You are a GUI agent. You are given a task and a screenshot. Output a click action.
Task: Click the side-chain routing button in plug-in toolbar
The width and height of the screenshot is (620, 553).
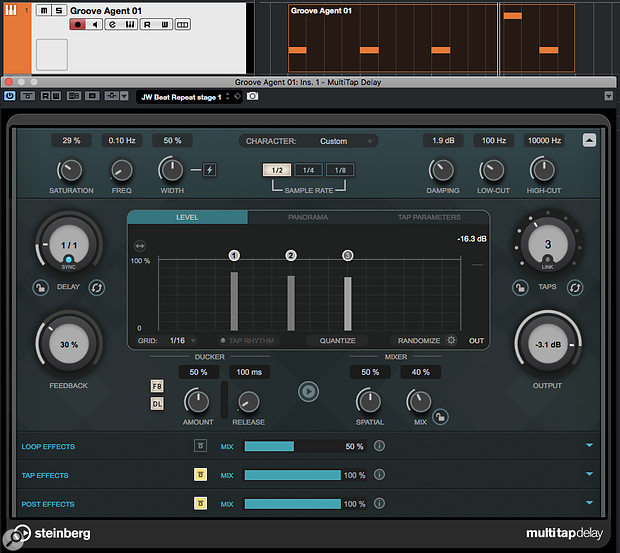[x=112, y=96]
